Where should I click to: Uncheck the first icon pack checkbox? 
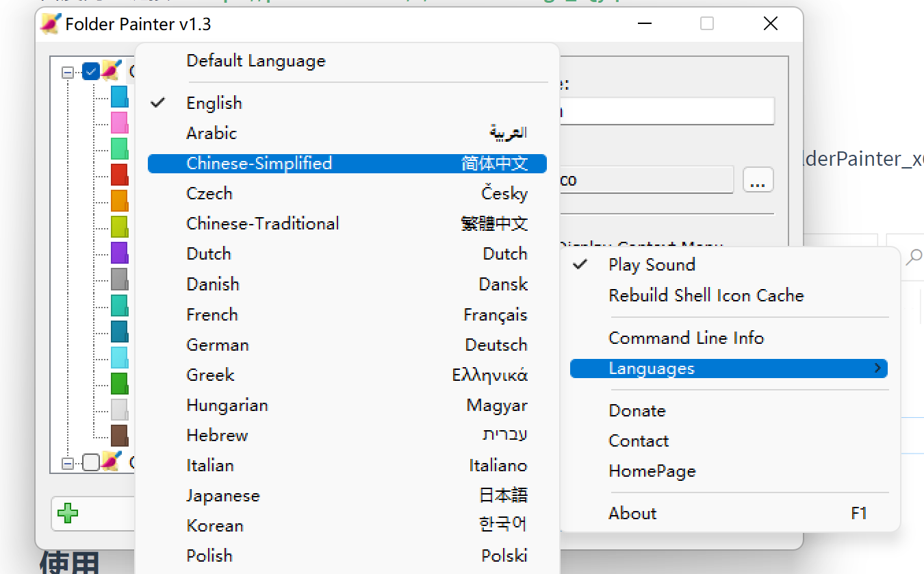(x=90, y=71)
